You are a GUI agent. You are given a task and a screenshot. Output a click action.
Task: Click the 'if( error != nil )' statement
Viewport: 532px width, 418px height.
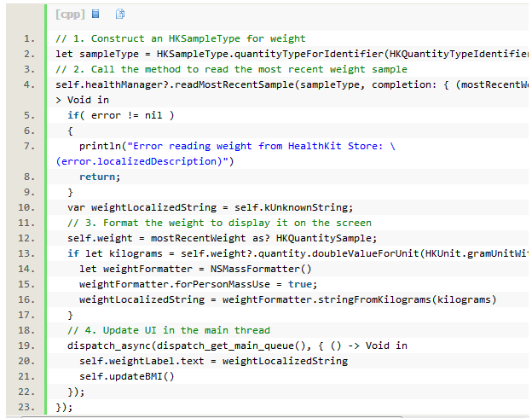[120, 115]
